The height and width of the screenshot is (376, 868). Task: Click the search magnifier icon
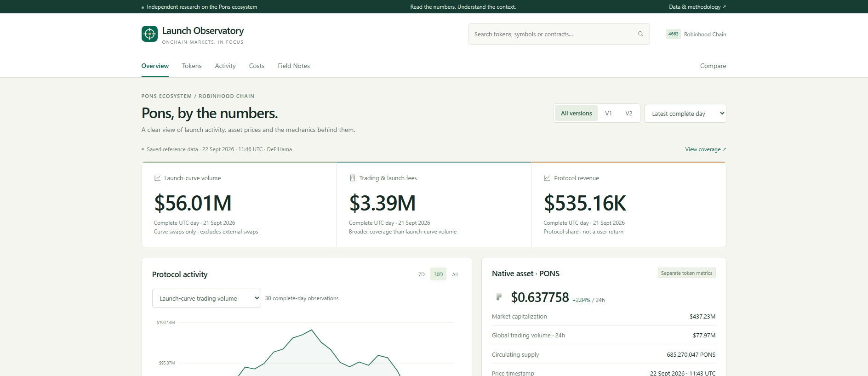tap(640, 34)
